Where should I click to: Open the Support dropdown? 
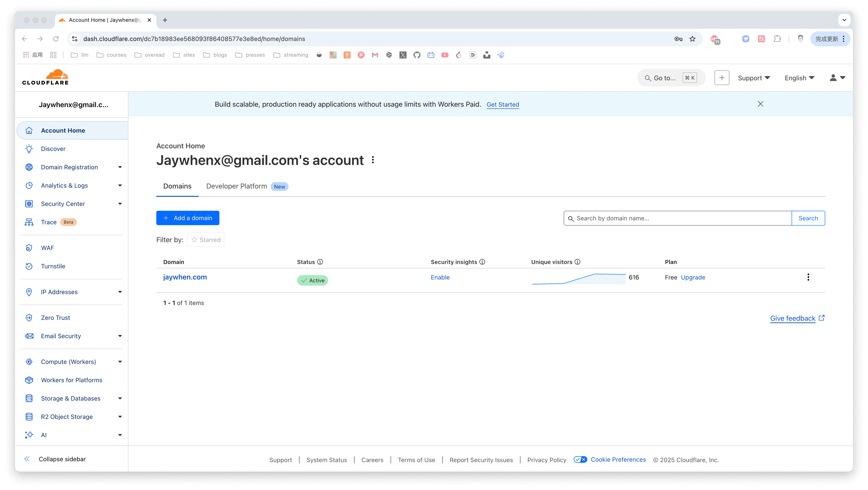pyautogui.click(x=754, y=78)
